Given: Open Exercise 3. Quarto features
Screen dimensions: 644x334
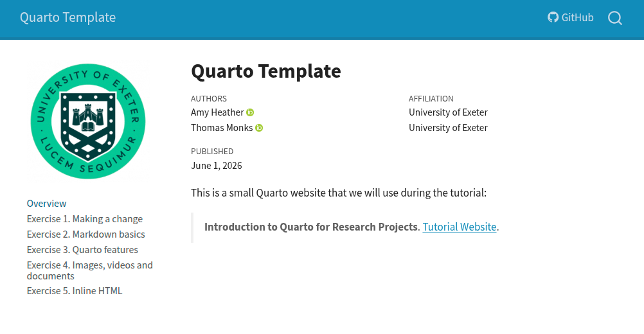Looking at the screenshot, I should pos(82,250).
